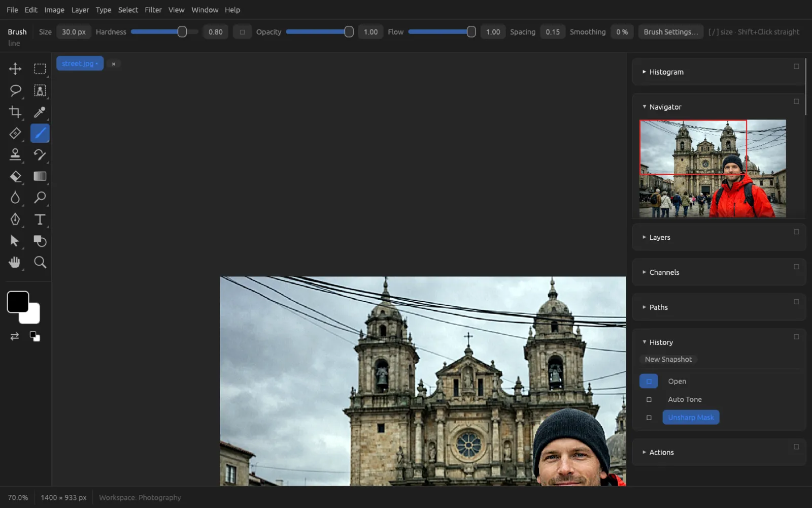The image size is (812, 508).
Task: Select the Move tool
Action: (x=15, y=69)
